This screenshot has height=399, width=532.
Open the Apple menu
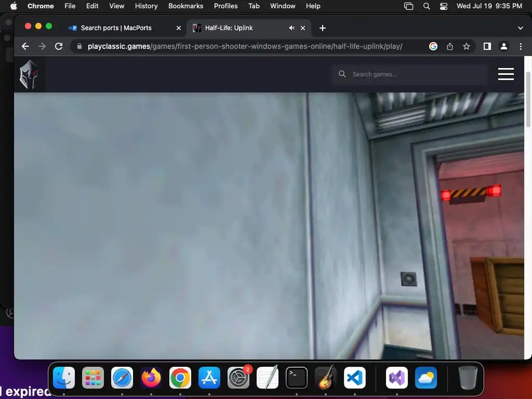tap(14, 6)
